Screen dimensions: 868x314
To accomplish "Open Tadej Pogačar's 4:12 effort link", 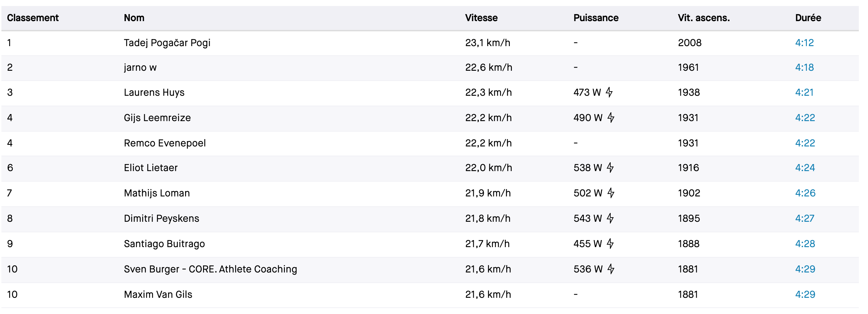I will coord(804,43).
